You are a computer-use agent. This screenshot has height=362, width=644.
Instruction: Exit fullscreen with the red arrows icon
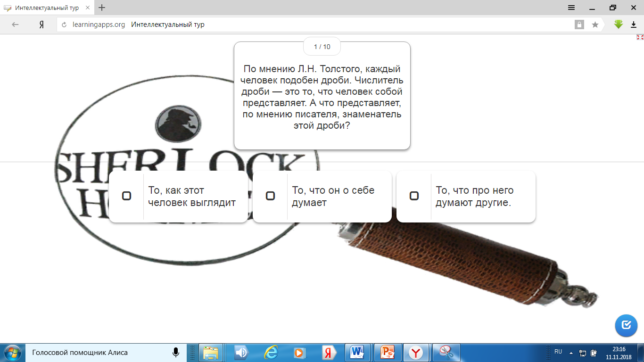pos(640,37)
